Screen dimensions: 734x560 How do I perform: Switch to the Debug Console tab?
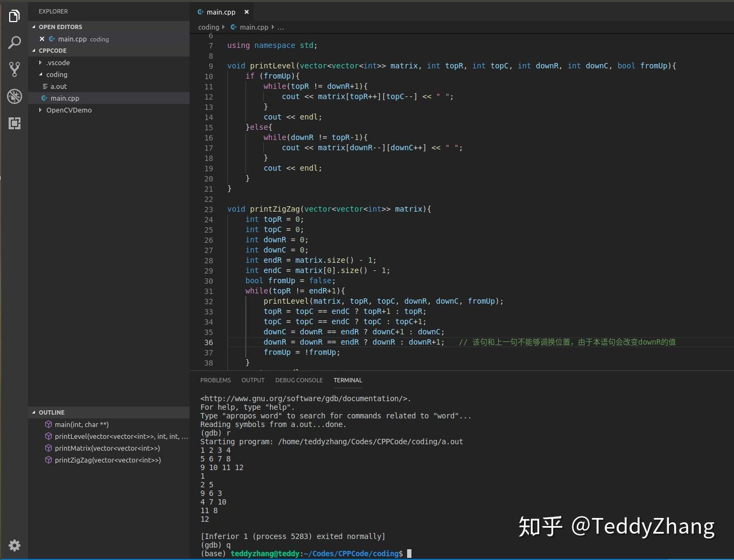pos(299,380)
